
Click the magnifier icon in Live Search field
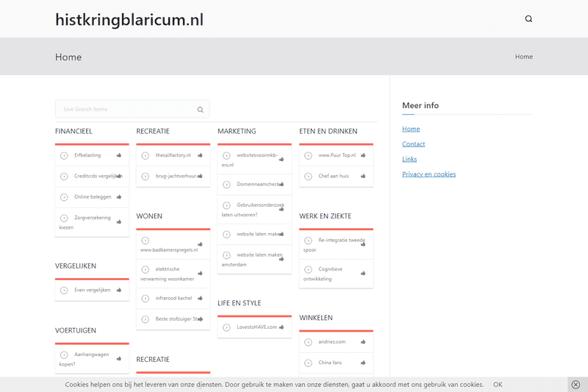(x=200, y=110)
